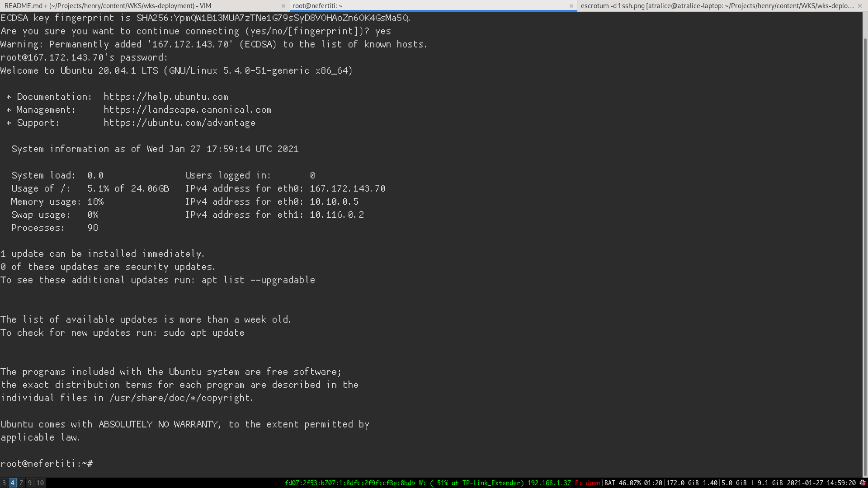Close the README.md VIM tab
Image resolution: width=868 pixels, height=488 pixels.
point(283,6)
